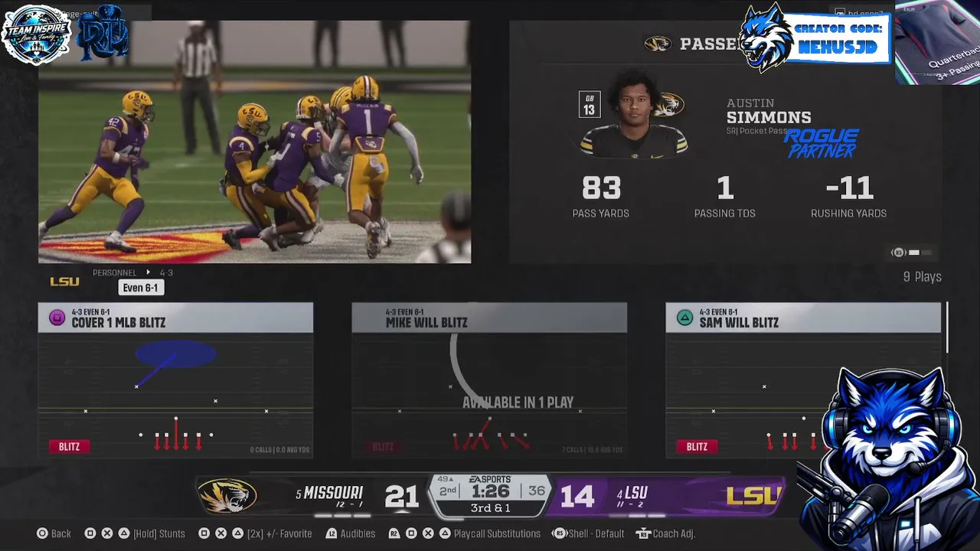The height and width of the screenshot is (551, 980).
Task: Click the "2nd" quarter indicator
Action: pos(448,491)
